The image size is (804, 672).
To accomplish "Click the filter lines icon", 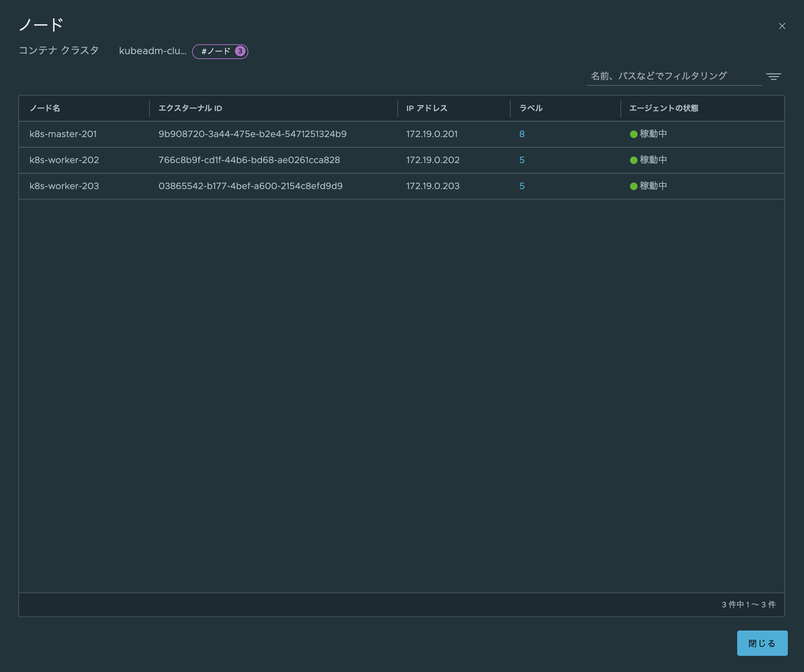I will pyautogui.click(x=773, y=77).
